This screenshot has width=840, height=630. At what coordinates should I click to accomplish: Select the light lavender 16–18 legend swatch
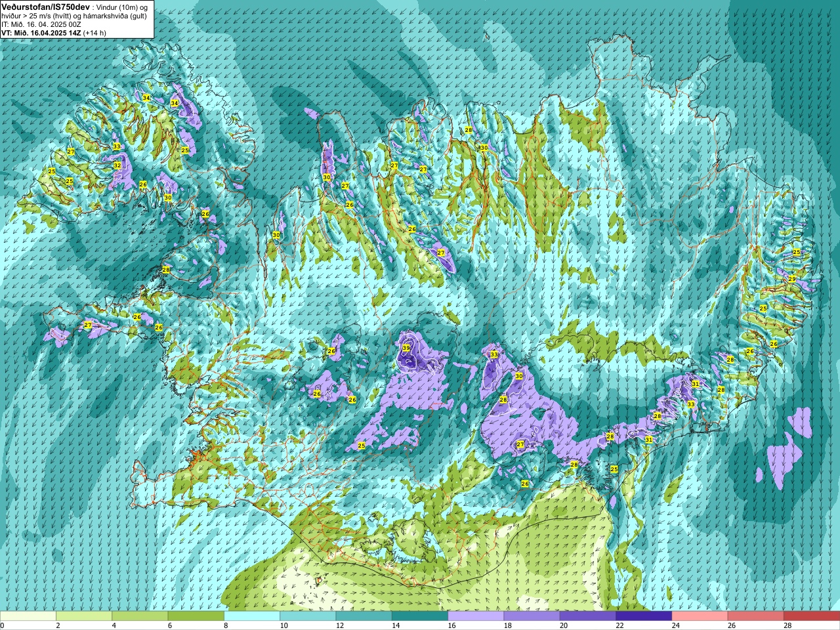pyautogui.click(x=476, y=616)
